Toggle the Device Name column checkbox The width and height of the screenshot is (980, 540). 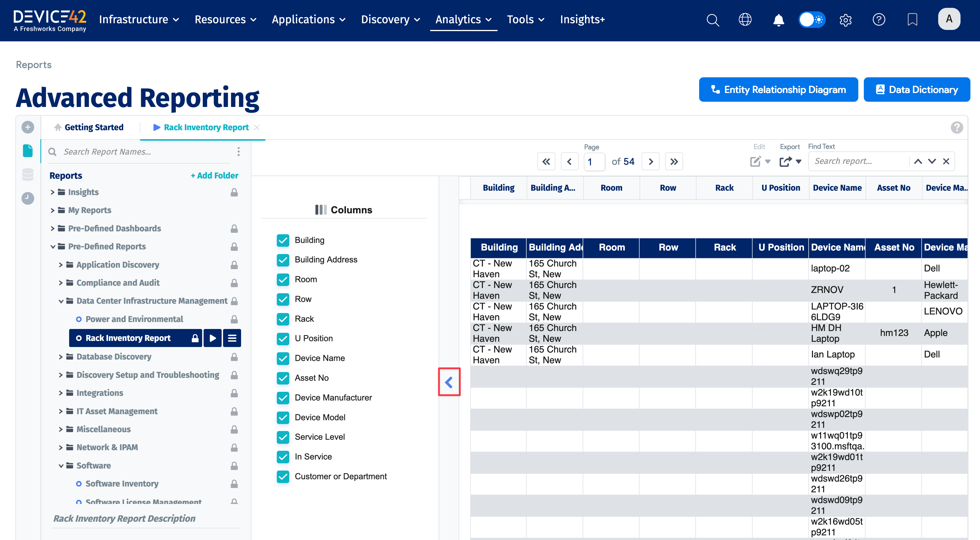tap(283, 358)
